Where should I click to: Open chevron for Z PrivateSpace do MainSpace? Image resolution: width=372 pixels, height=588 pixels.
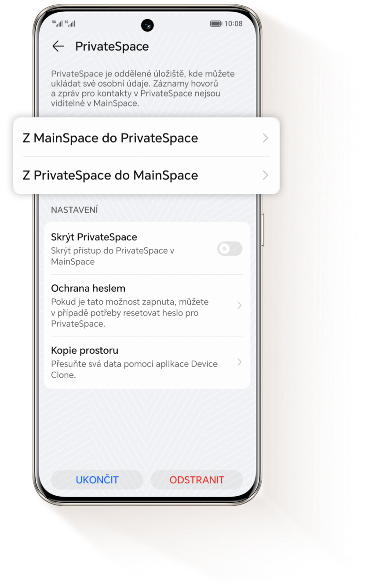[265, 175]
